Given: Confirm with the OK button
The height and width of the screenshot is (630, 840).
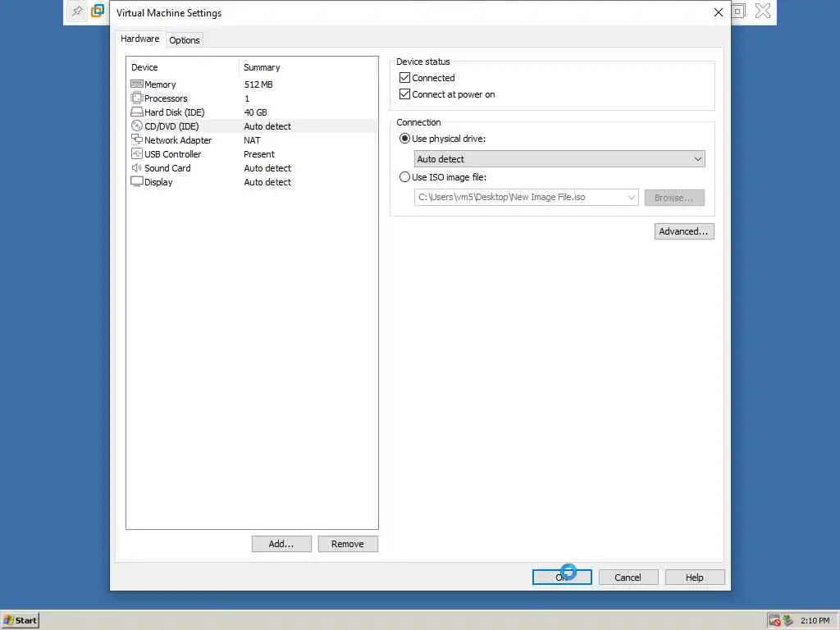Looking at the screenshot, I should click(x=562, y=577).
